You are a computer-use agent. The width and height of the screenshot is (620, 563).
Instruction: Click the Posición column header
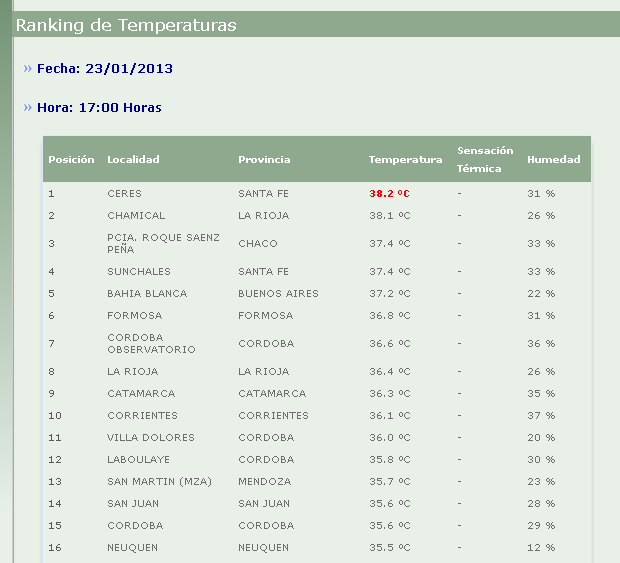[71, 159]
